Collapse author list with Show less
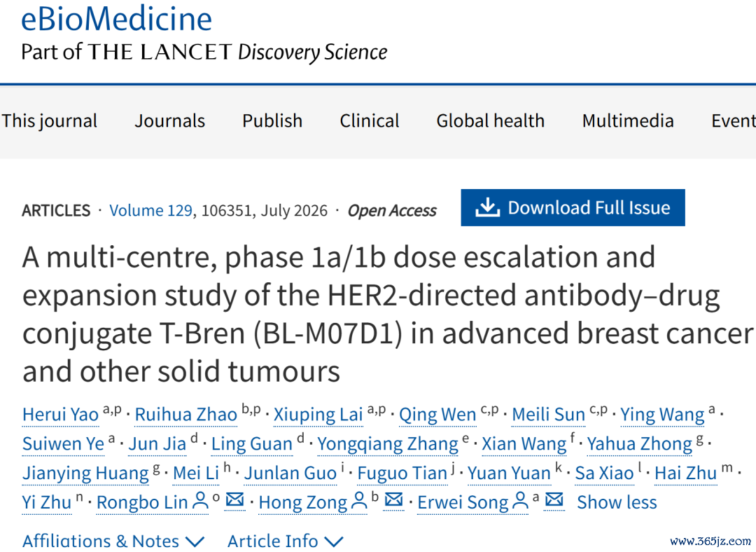The width and height of the screenshot is (756, 552). (617, 502)
